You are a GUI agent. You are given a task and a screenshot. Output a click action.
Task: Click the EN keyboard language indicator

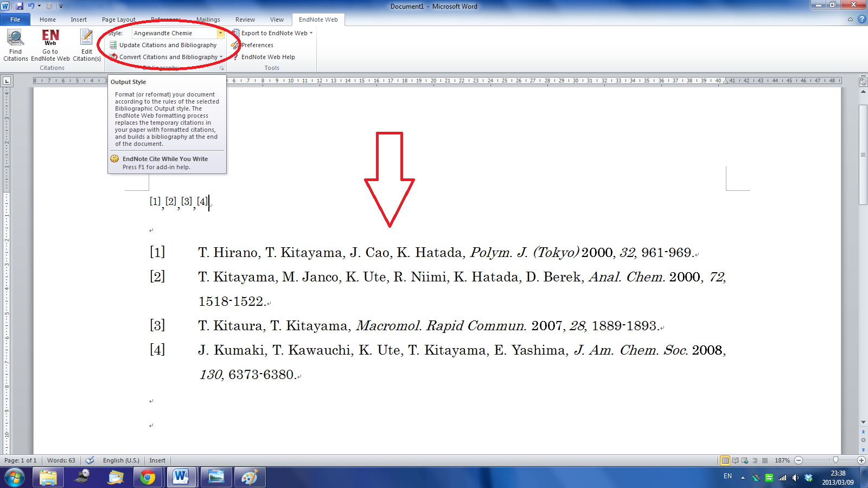coord(727,477)
